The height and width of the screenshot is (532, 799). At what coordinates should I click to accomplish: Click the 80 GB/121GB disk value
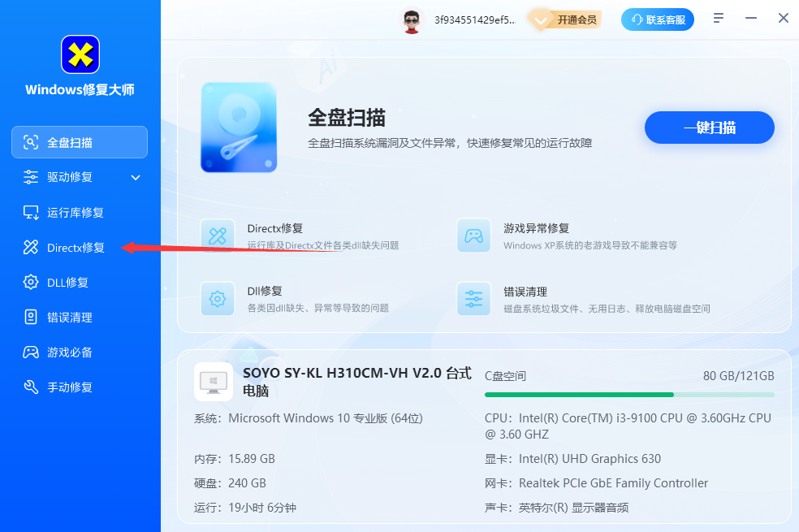(x=739, y=376)
